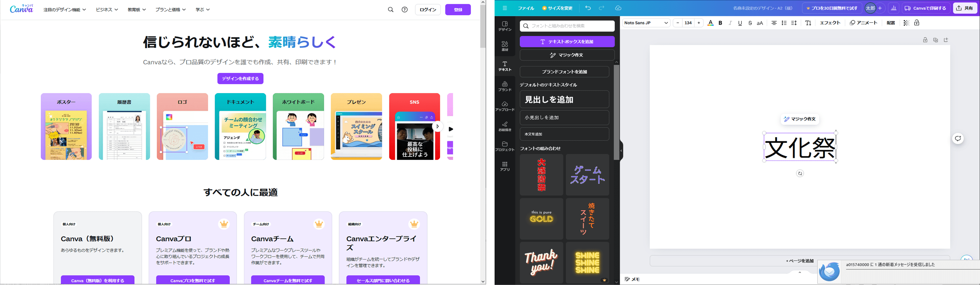Expand 注目のデザイン機能 menu

pos(65,9)
